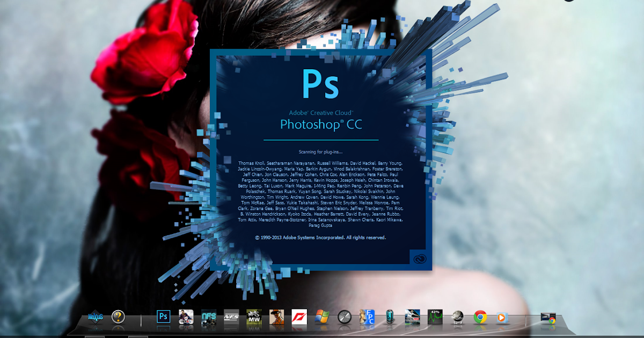
Task: Click the Creative Cloud logo on splash
Action: [x=420, y=259]
